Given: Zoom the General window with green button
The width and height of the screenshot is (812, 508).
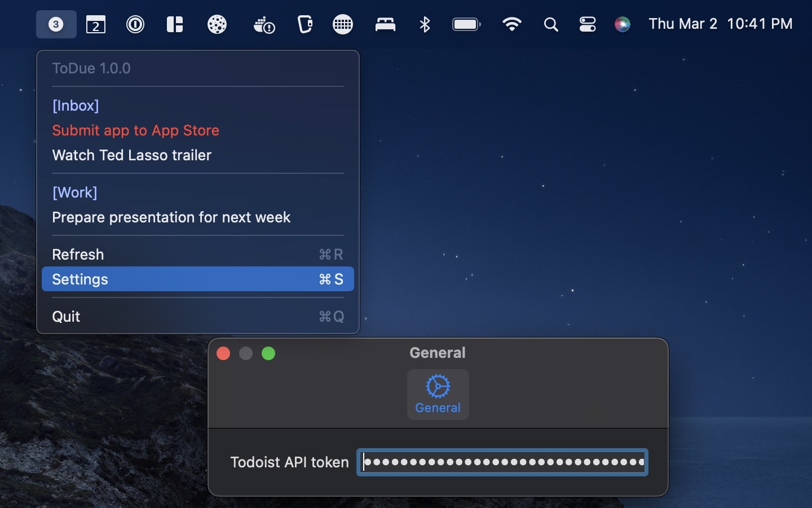Looking at the screenshot, I should coord(268,353).
